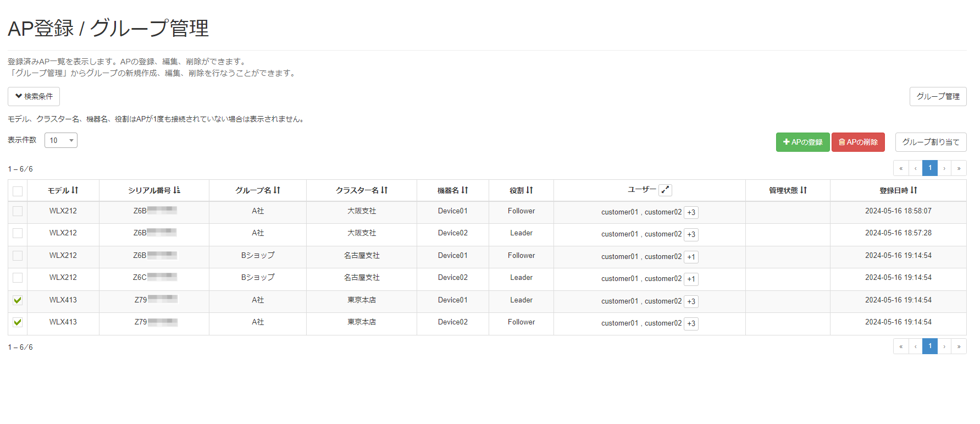Screen dimensions: 980x424
Task: Expand +3 users in the first table row
Action: [691, 212]
